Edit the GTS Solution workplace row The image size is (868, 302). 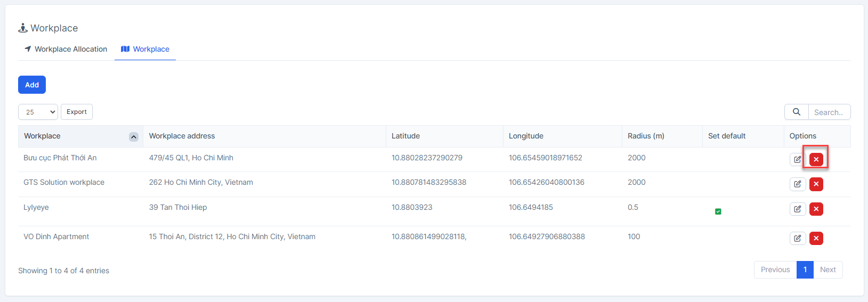(x=797, y=184)
